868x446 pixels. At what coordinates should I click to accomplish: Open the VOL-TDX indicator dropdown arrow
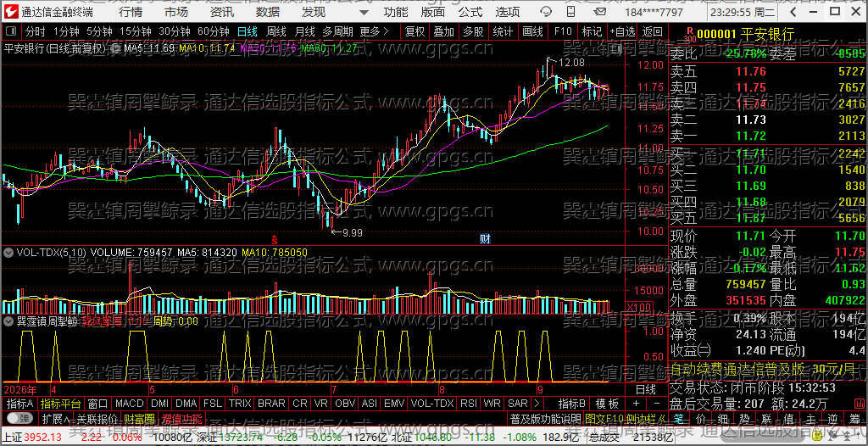pyautogui.click(x=8, y=252)
